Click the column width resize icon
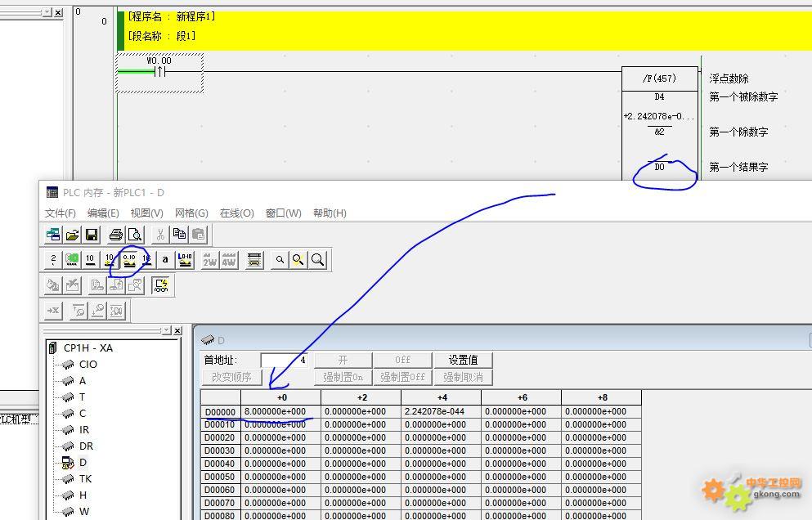This screenshot has width=812, height=520. pyautogui.click(x=254, y=260)
